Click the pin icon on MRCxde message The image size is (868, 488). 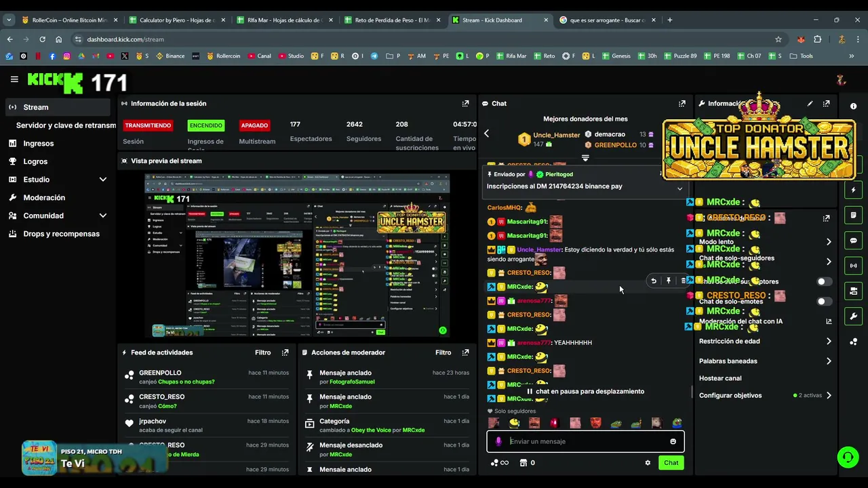pos(668,281)
